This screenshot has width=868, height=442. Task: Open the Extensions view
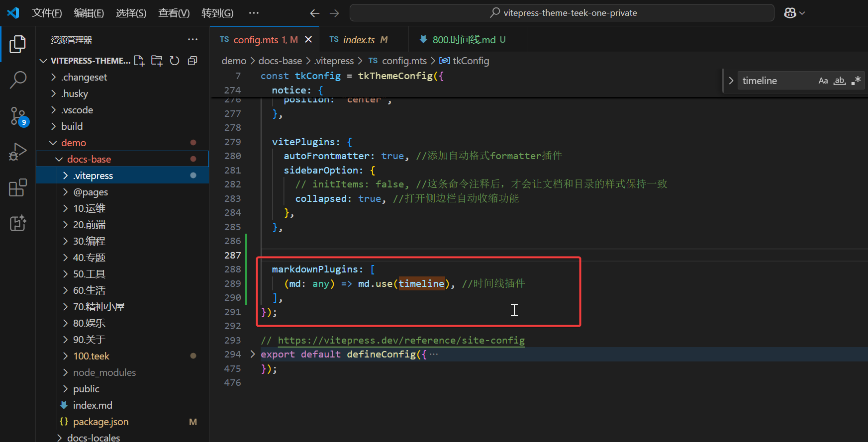click(18, 187)
